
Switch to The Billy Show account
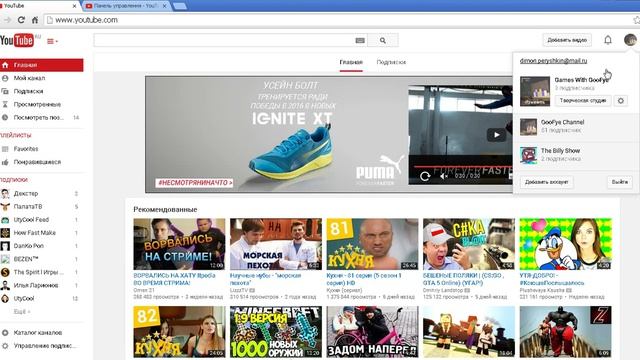tap(576, 155)
